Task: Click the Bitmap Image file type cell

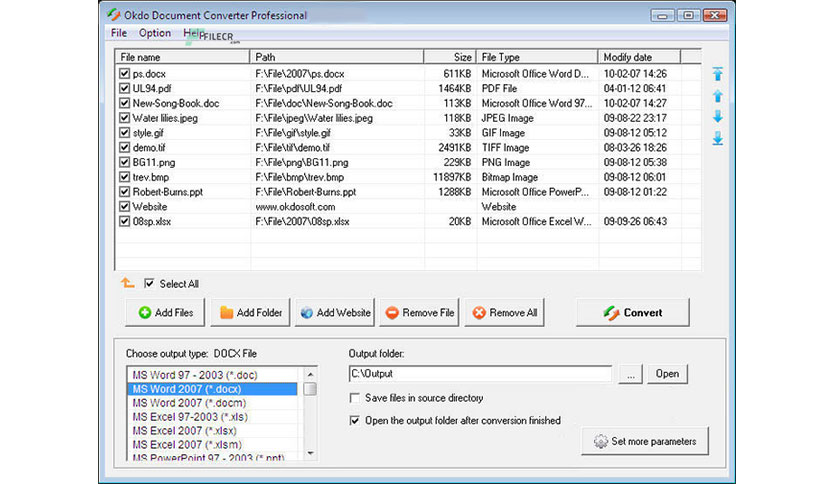Action: [510, 177]
